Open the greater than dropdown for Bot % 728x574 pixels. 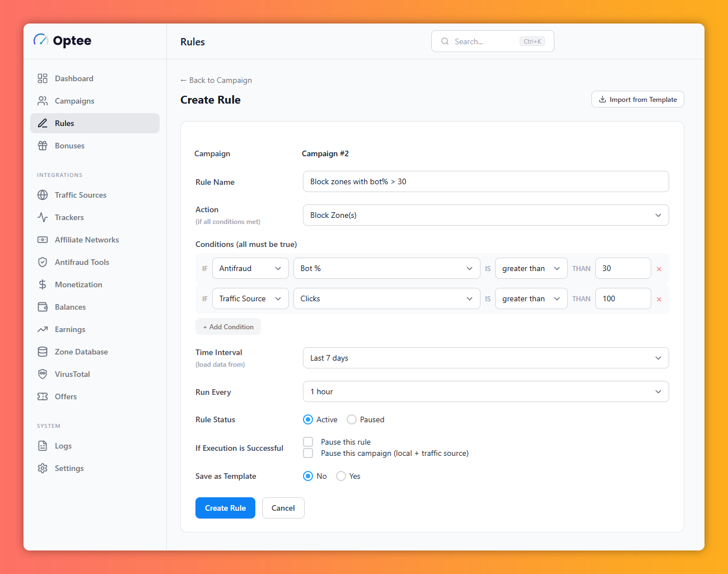click(x=531, y=268)
